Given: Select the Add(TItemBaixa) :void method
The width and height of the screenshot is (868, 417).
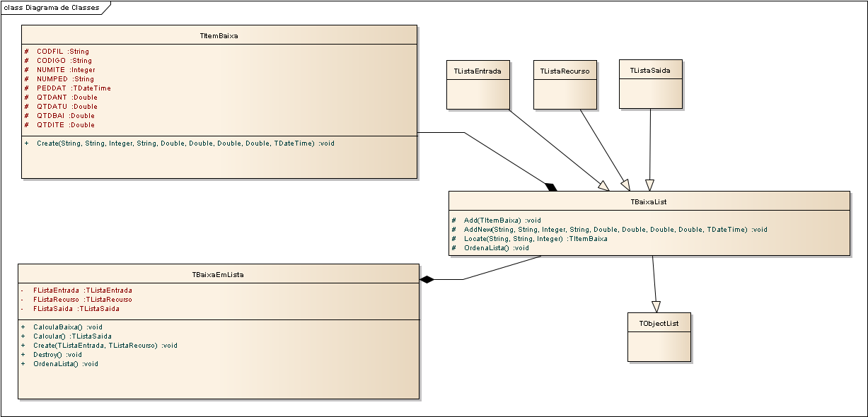Looking at the screenshot, I should 502,221.
